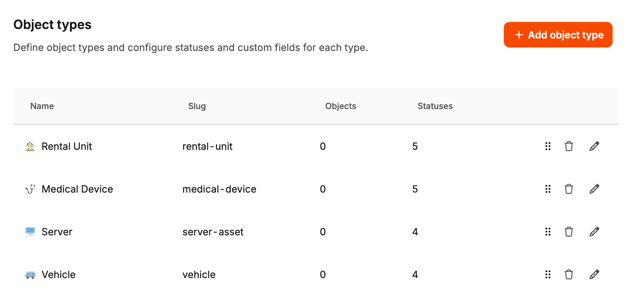Click the Statuses column header

click(435, 106)
